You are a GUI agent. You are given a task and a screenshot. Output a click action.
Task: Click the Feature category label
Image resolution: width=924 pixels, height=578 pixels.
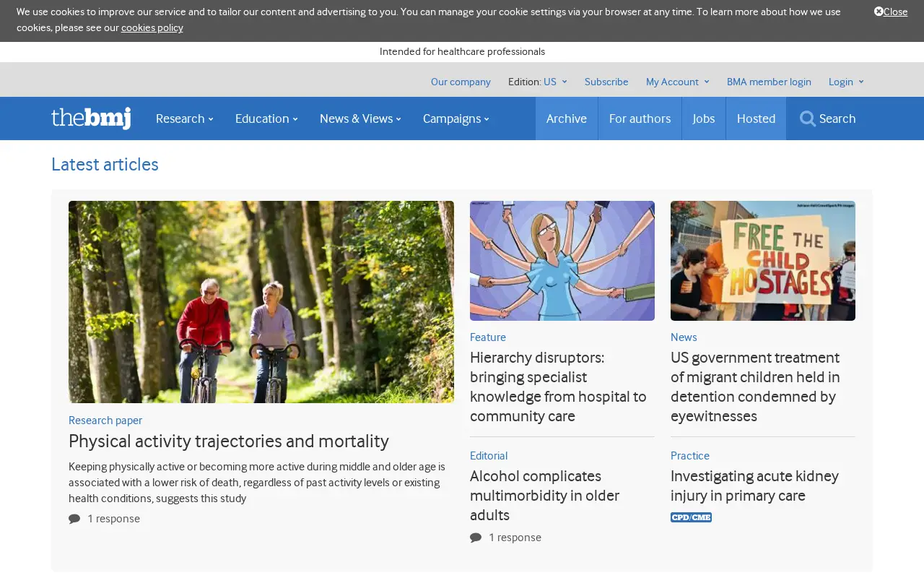click(488, 337)
